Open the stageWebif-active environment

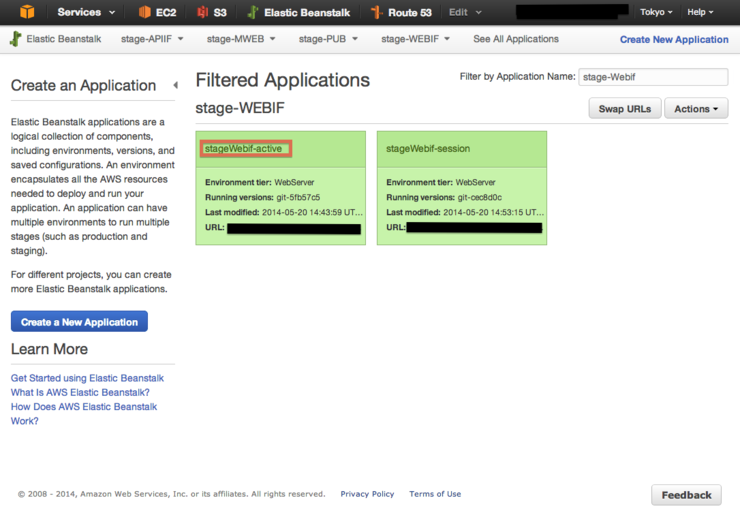coord(243,149)
